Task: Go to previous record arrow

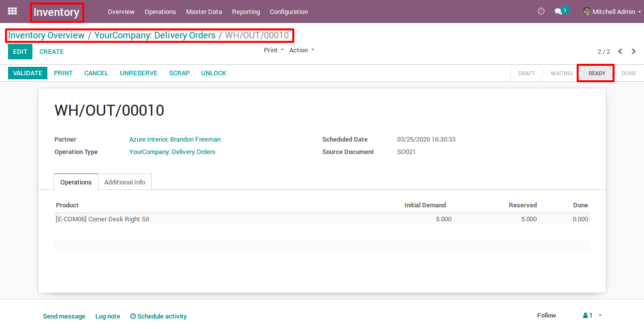Action: pos(620,51)
